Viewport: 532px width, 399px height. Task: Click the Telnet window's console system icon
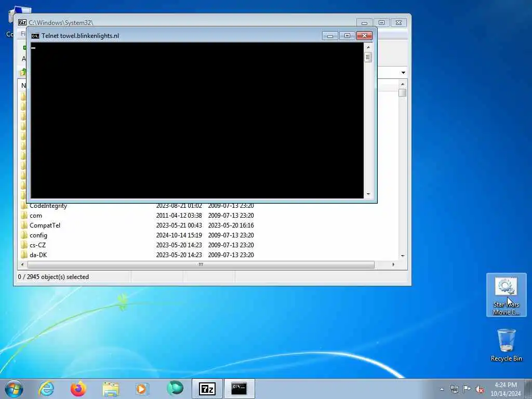click(35, 36)
